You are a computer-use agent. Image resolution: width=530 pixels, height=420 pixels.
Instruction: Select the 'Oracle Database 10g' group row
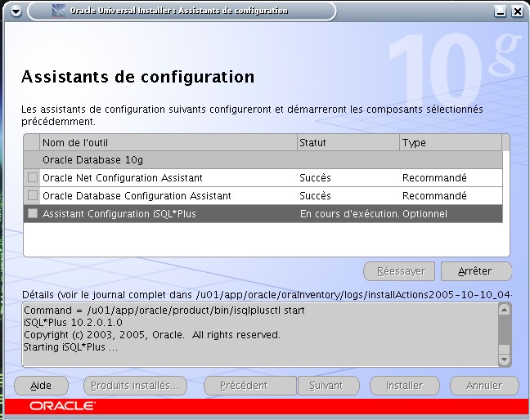coord(263,159)
